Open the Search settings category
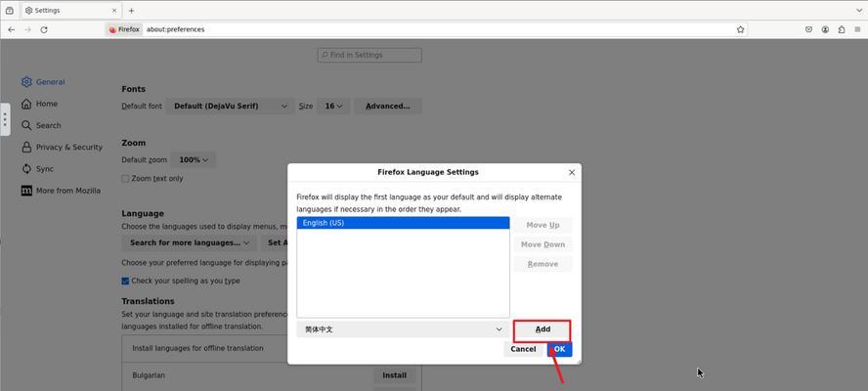Screen dimensions: 868x391 tap(41, 125)
